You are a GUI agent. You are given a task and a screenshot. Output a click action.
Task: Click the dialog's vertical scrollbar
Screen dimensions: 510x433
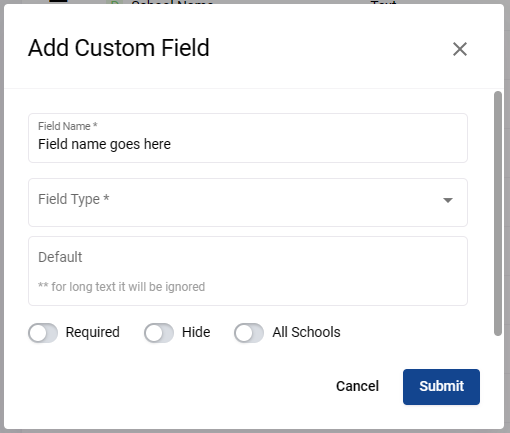(498, 213)
